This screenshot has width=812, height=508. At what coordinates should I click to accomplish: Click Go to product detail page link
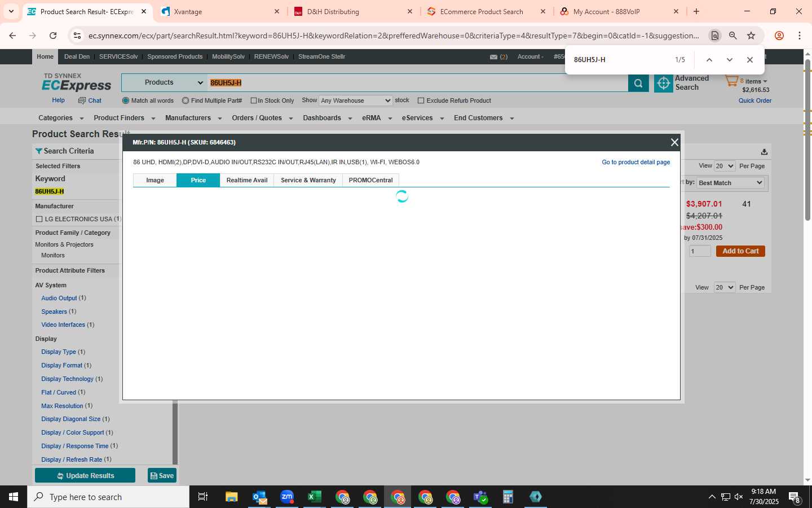point(636,162)
